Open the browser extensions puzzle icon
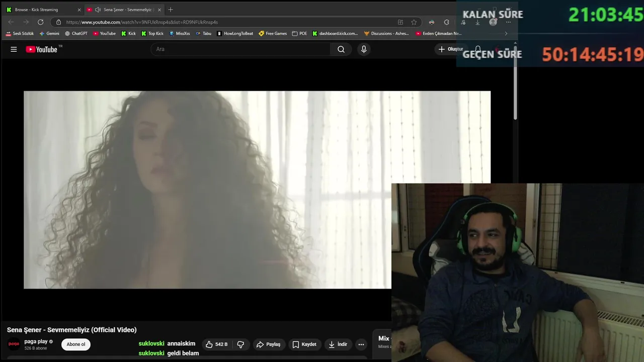644x362 pixels. pos(446,22)
